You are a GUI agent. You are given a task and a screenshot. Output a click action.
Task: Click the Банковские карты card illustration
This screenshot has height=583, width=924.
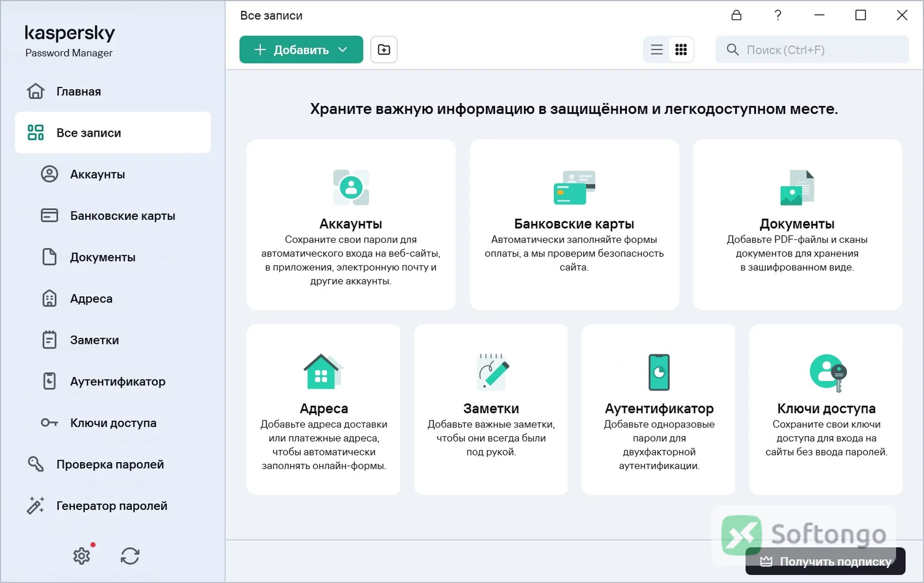click(574, 187)
